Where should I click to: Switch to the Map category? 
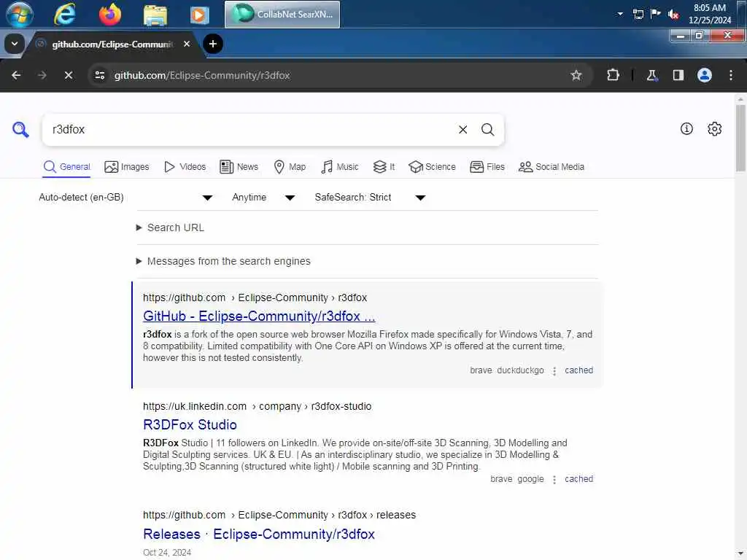pos(290,167)
